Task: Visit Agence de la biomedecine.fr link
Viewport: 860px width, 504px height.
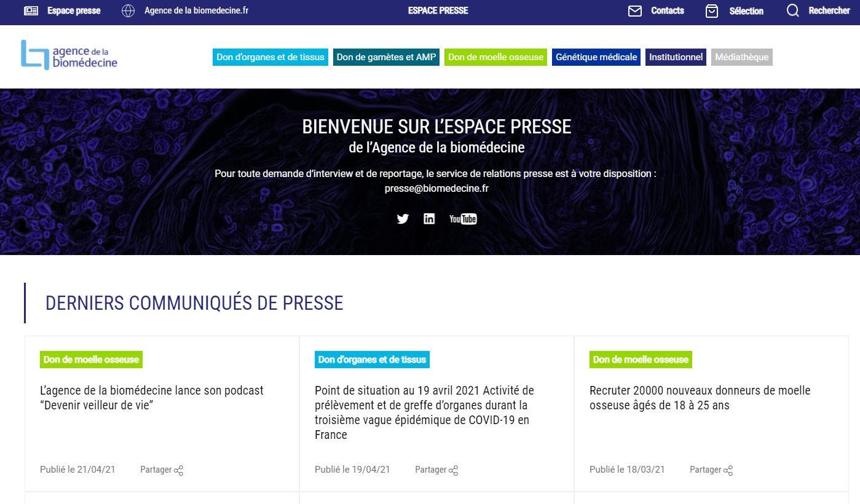Action: point(196,10)
